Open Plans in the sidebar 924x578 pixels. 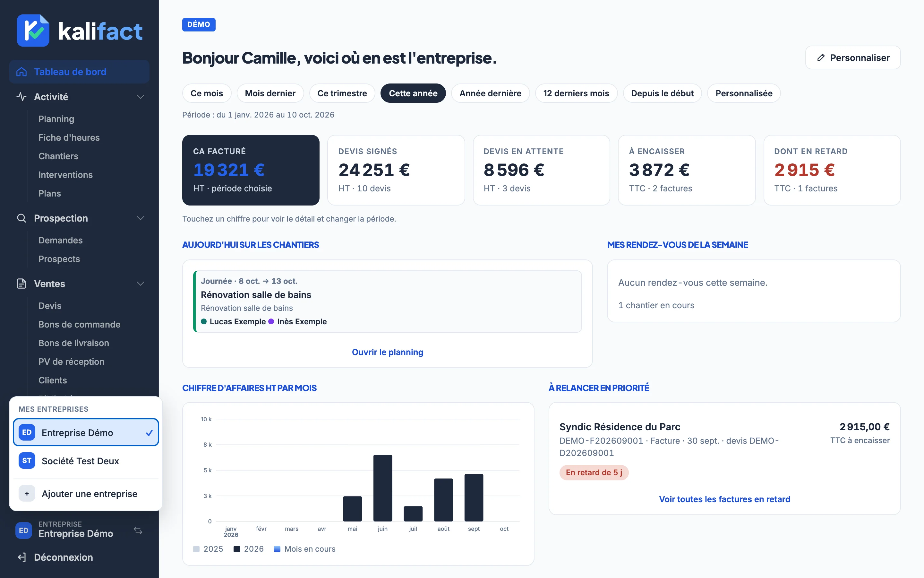click(x=50, y=193)
